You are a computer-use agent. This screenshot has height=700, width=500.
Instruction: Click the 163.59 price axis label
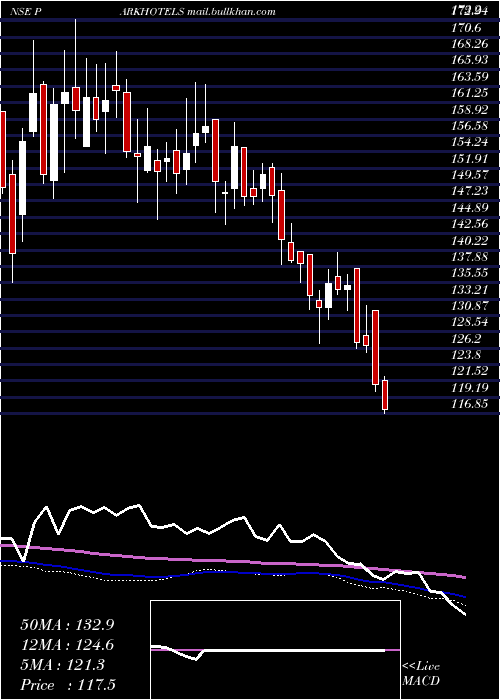(x=471, y=77)
